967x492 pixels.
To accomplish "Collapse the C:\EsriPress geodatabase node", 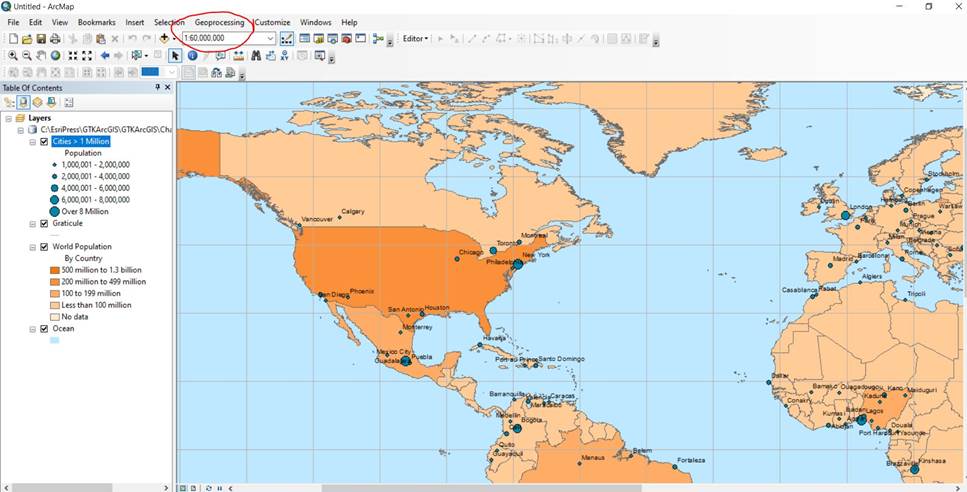I will pyautogui.click(x=21, y=129).
